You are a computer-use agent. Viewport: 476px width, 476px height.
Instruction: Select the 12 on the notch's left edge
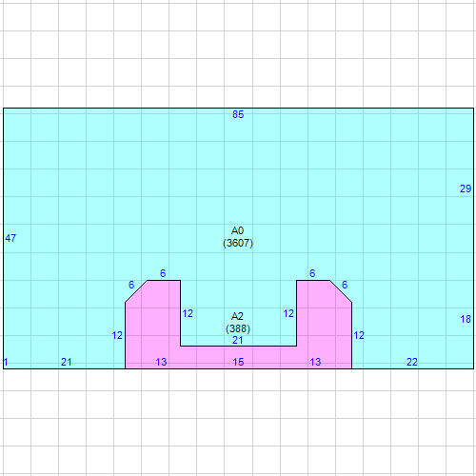188,313
